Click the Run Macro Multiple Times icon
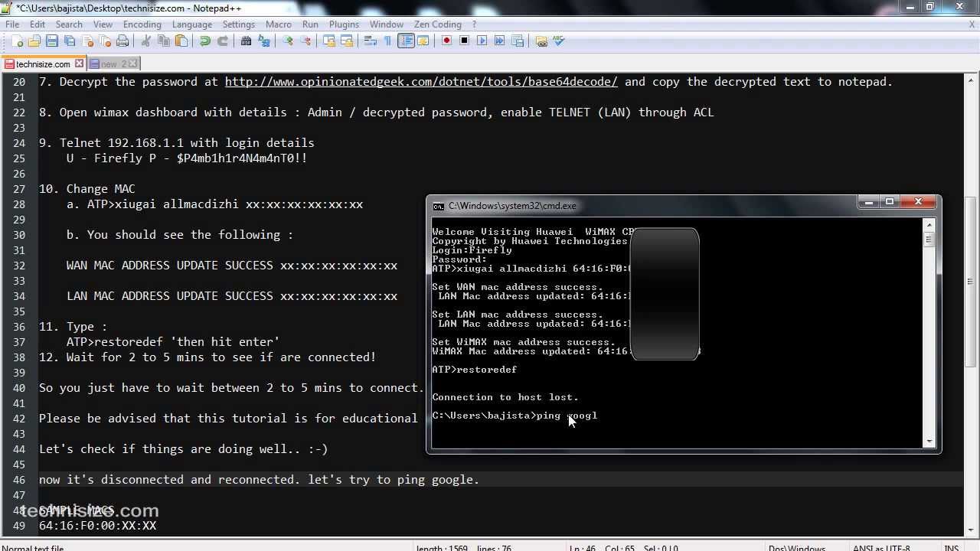Viewport: 980px width, 551px height. [x=500, y=41]
